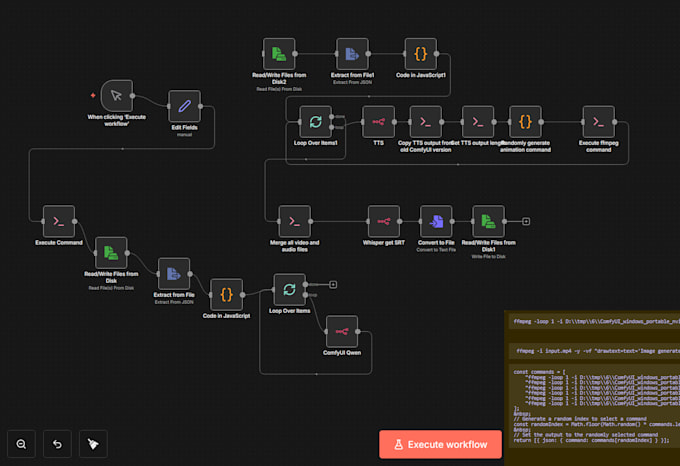Screen dimensions: 680x466
Task: Select the Loop Over Items node
Action: click(289, 290)
